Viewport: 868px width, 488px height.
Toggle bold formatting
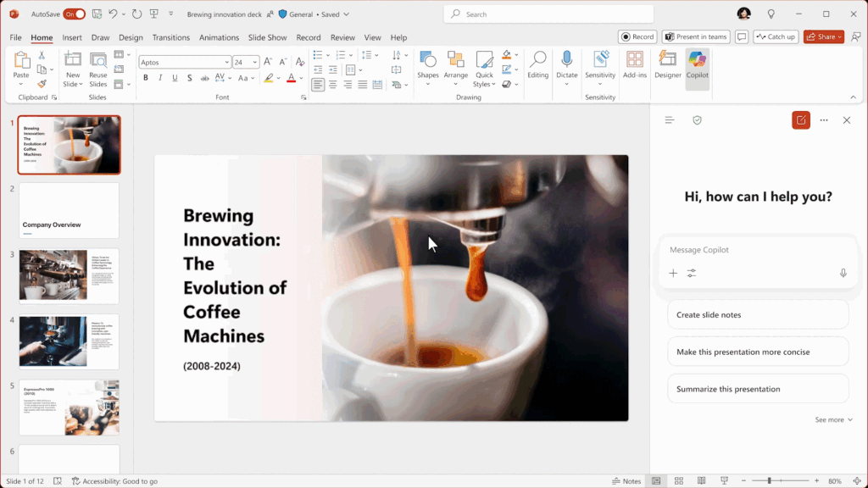point(146,78)
